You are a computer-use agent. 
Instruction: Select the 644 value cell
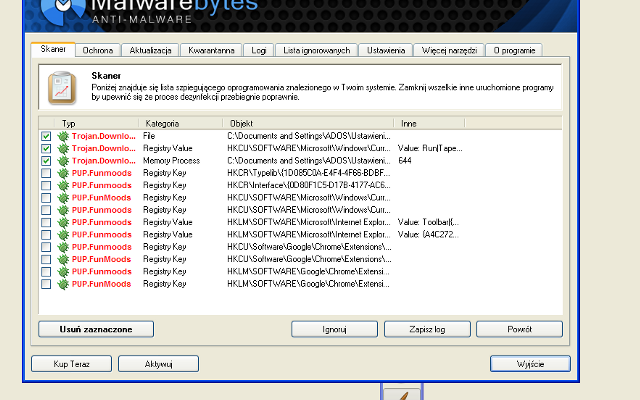click(x=405, y=161)
